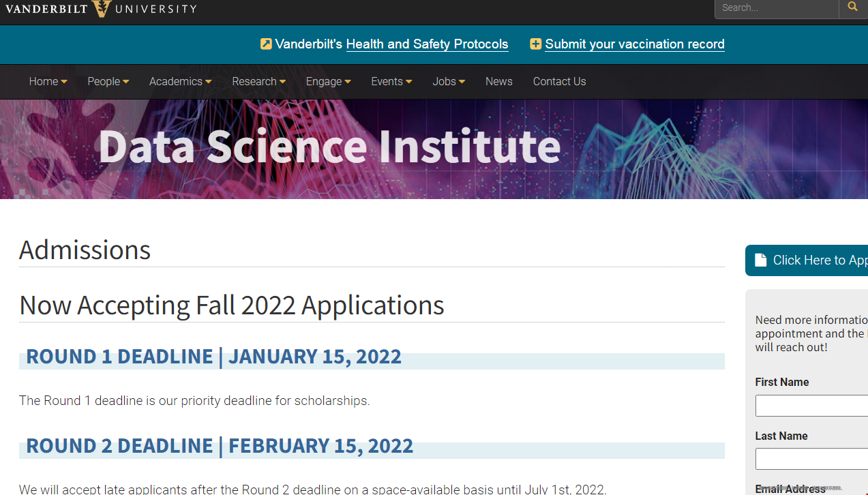The height and width of the screenshot is (495, 868).
Task: Click the Last Name field label
Action: click(x=781, y=436)
